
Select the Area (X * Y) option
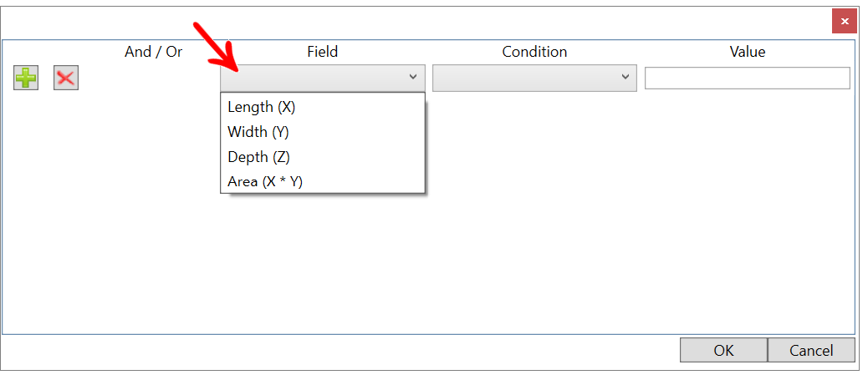pyautogui.click(x=323, y=181)
